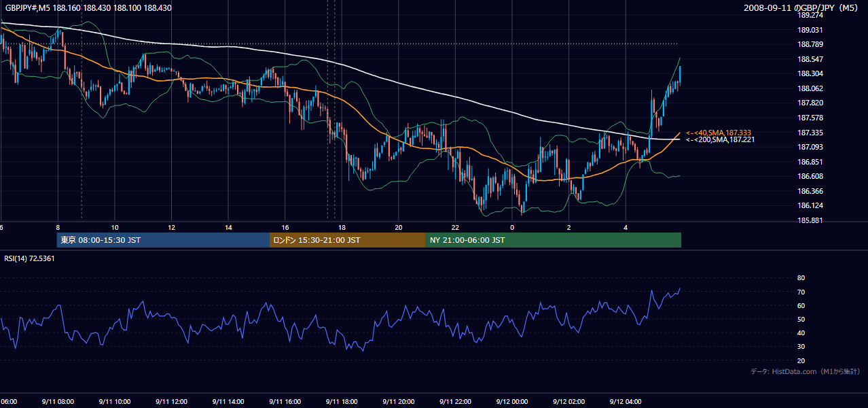Click hour label 14 under the price chart
This screenshot has width=868, height=408.
click(228, 227)
